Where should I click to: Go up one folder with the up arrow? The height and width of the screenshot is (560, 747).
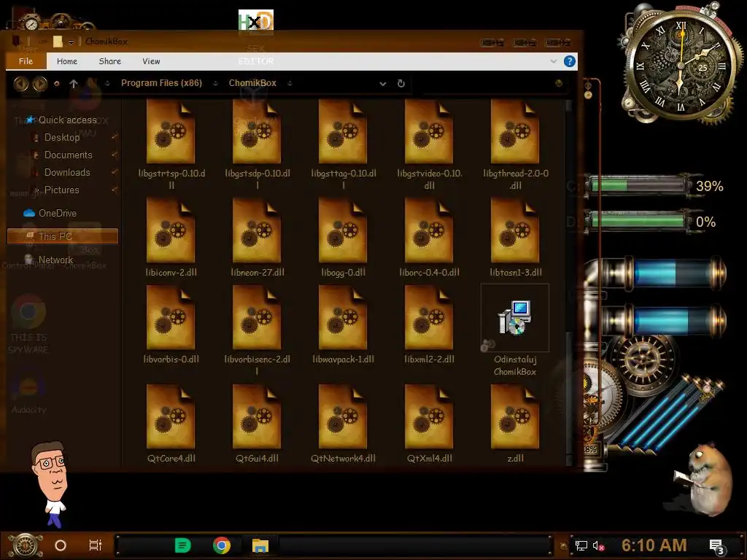tap(74, 84)
